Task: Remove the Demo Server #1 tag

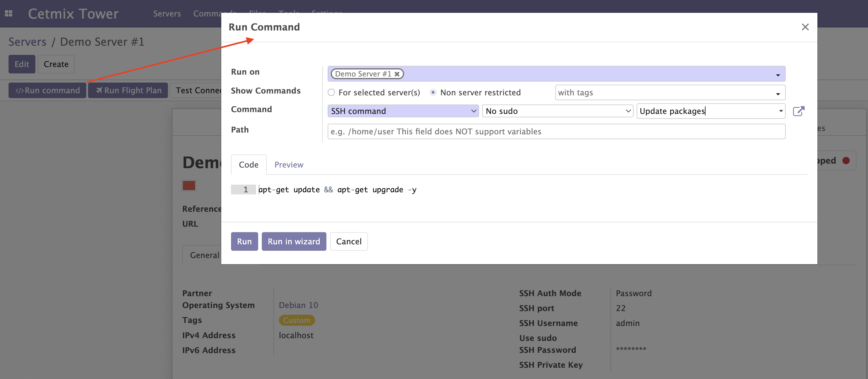Action: click(397, 74)
